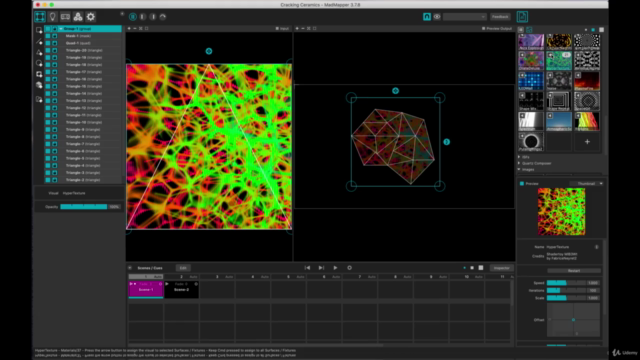Toggle visibility checkbox of Mask-1
The height and width of the screenshot is (360, 640).
click(x=48, y=36)
